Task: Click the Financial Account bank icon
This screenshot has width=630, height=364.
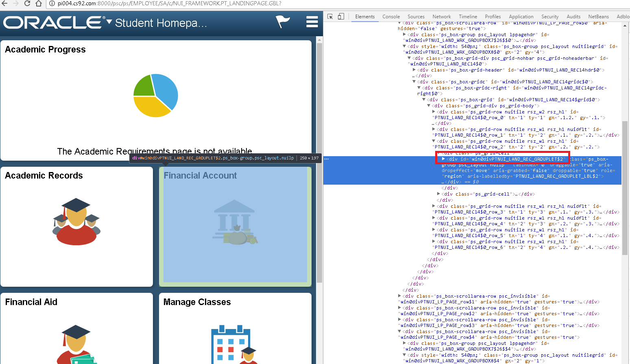Action: pos(235,222)
